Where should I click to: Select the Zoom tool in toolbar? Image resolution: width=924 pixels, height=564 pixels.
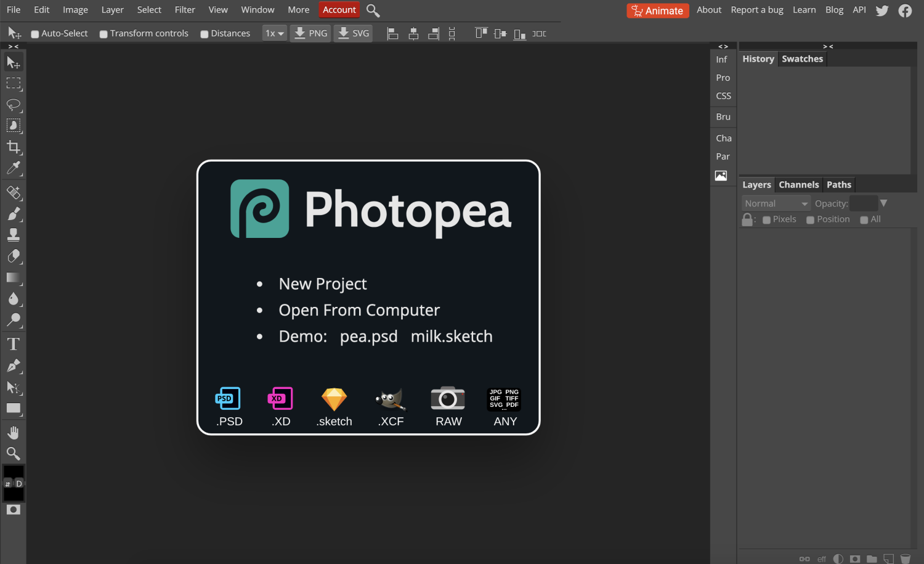coord(14,454)
